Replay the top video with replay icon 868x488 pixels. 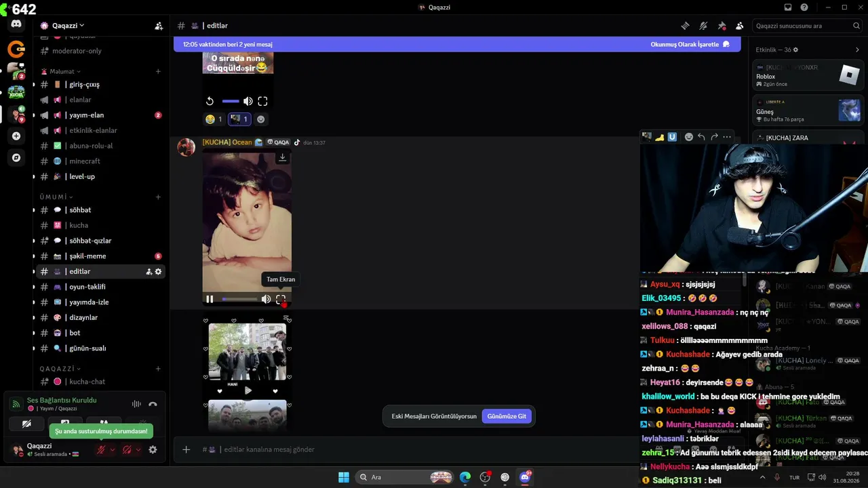[210, 101]
